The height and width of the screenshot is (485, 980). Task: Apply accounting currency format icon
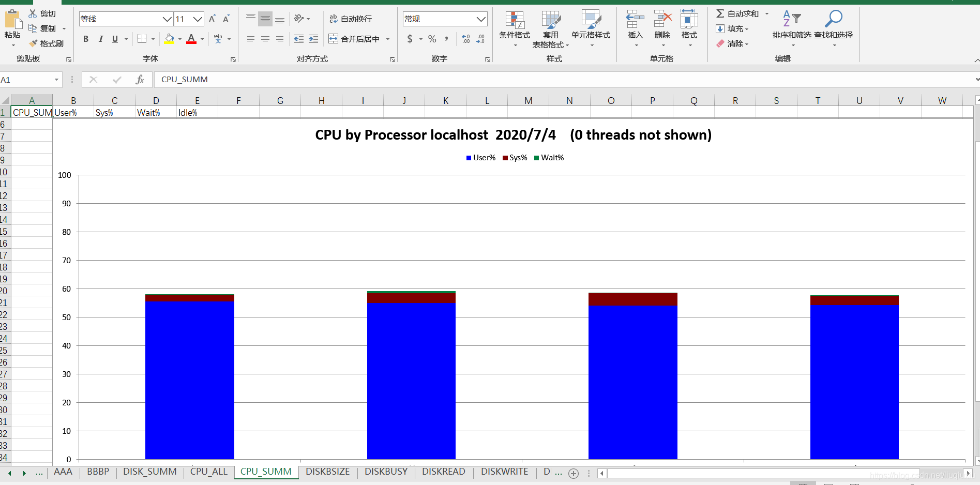point(410,39)
